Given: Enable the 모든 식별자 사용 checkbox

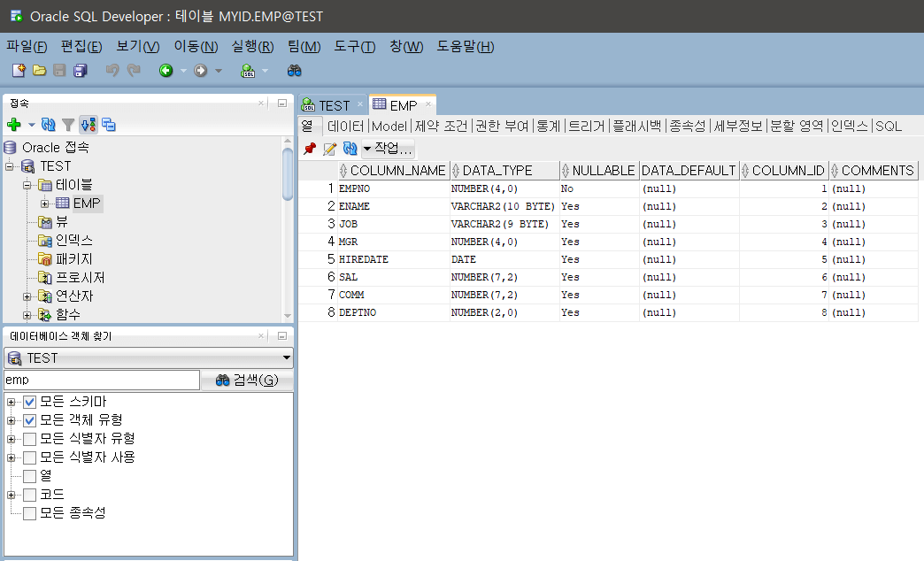Looking at the screenshot, I should point(29,457).
